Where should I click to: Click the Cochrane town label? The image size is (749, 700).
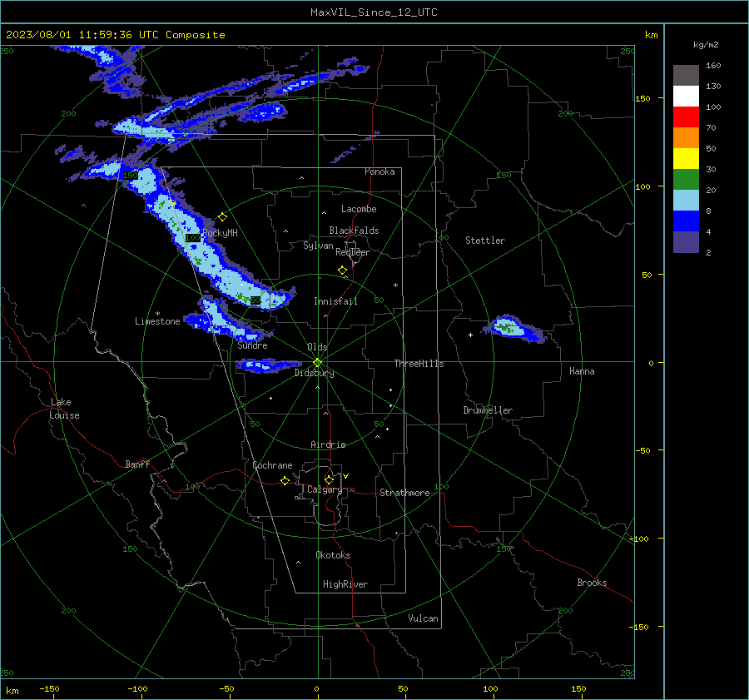pos(272,465)
